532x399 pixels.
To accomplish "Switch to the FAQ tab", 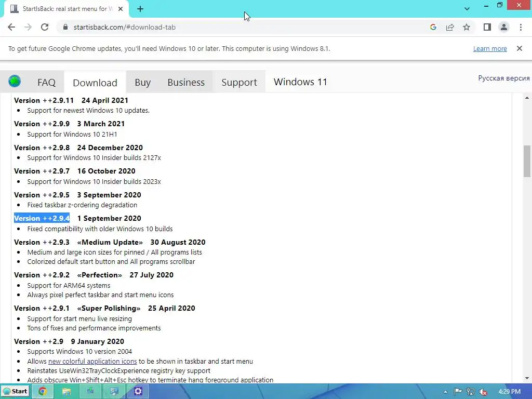I will 46,83.
